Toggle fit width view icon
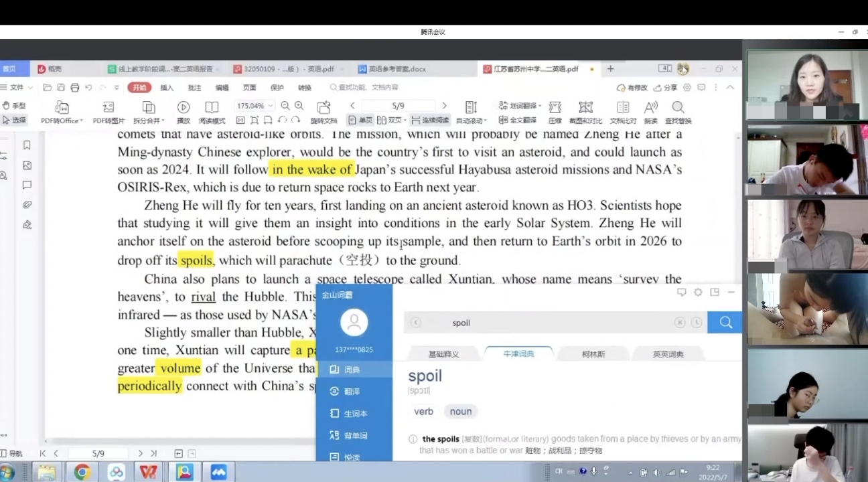This screenshot has height=482, width=868. click(x=268, y=120)
